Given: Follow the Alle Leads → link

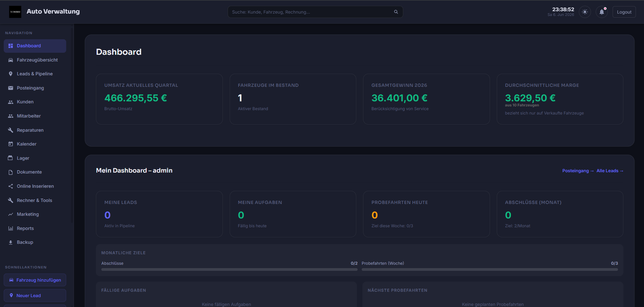Looking at the screenshot, I should [610, 171].
